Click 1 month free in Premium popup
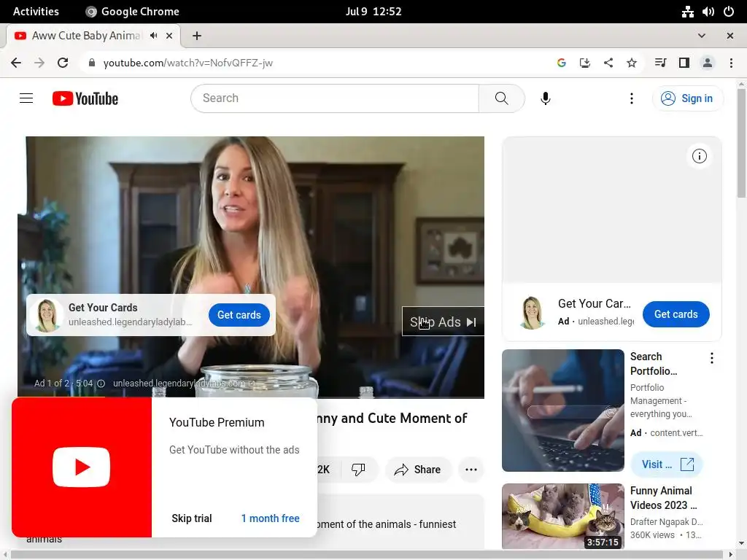 pos(270,518)
